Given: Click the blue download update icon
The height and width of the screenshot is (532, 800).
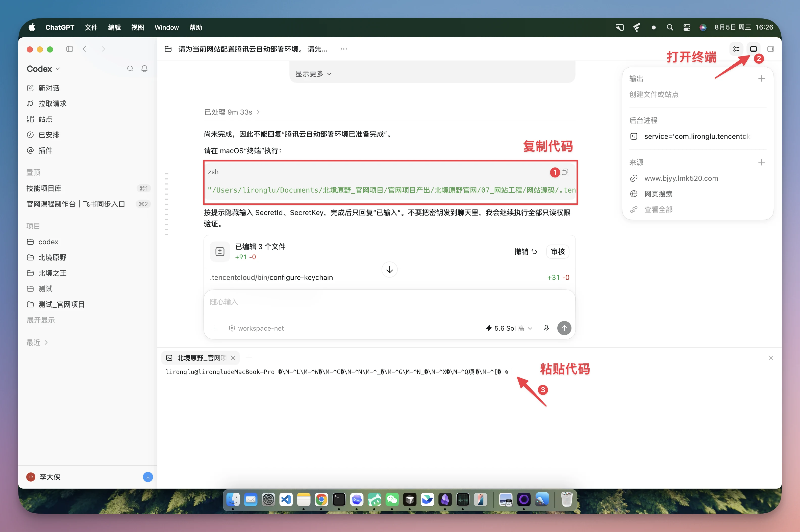Looking at the screenshot, I should click(148, 477).
